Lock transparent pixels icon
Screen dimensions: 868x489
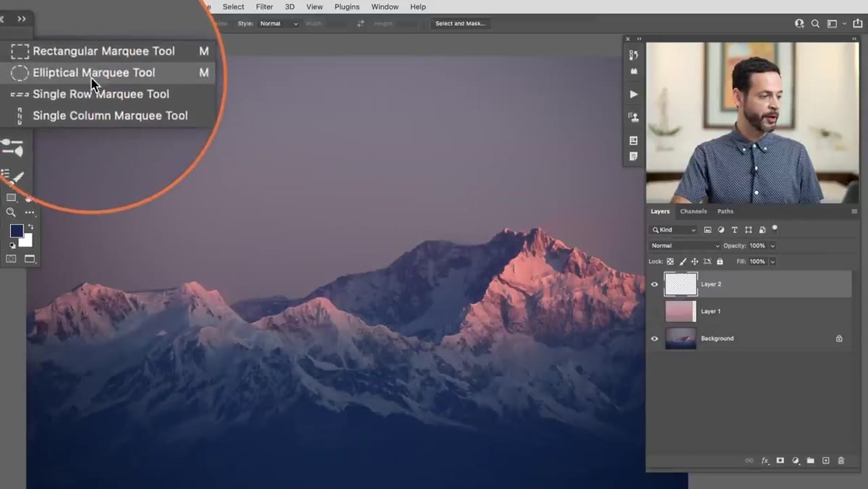671,262
